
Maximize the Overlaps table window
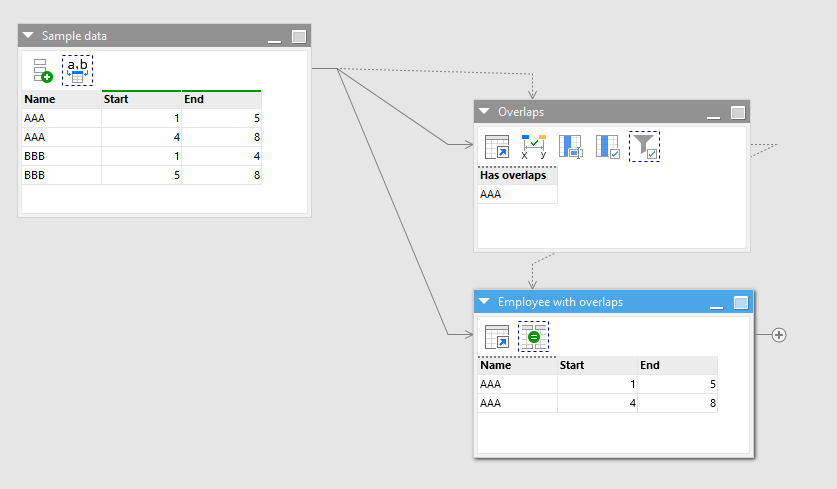click(x=738, y=113)
